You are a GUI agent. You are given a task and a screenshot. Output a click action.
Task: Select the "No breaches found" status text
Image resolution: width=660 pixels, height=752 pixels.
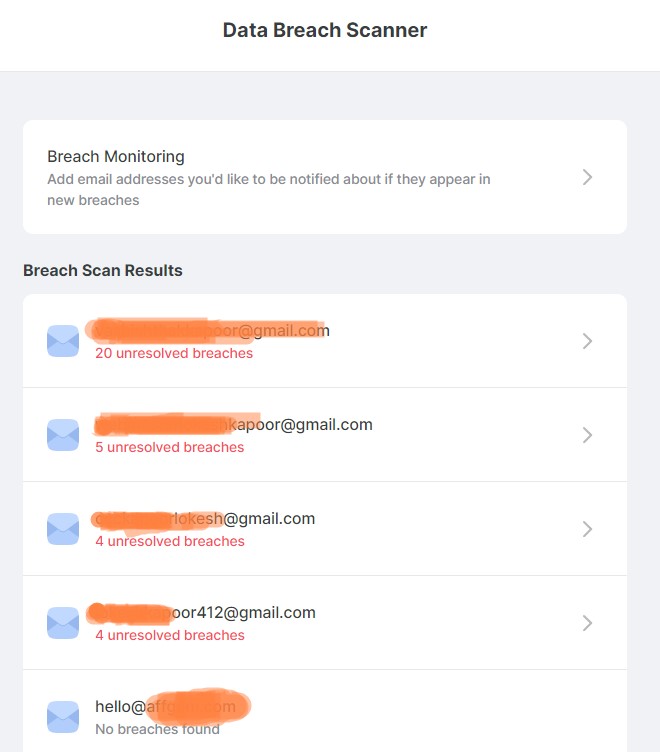click(x=157, y=729)
